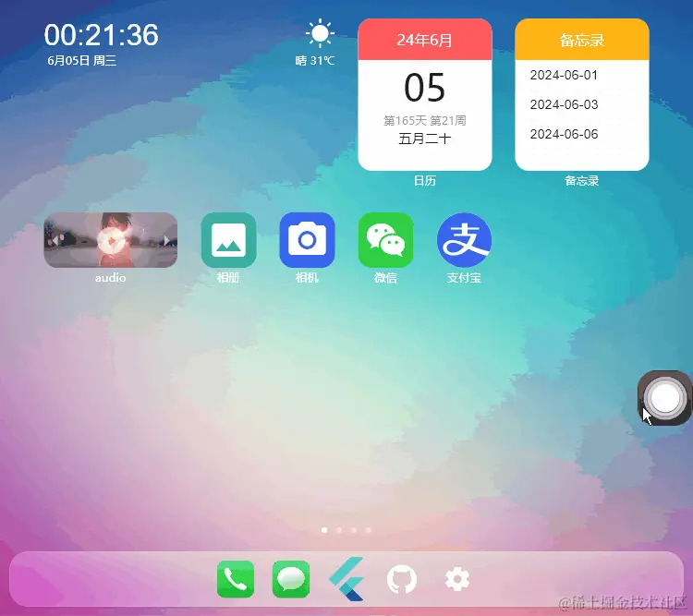Tap the floating assistive touch button
Viewport: 693px width, 616px height.
[x=664, y=398]
